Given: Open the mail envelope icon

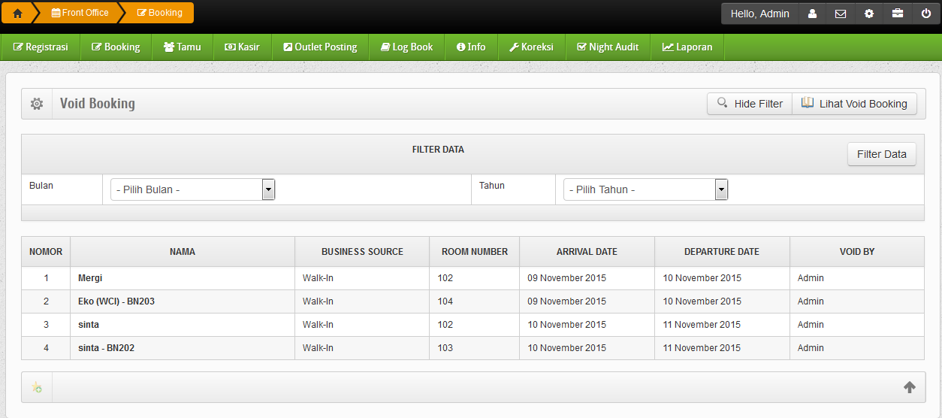Looking at the screenshot, I should coord(841,14).
